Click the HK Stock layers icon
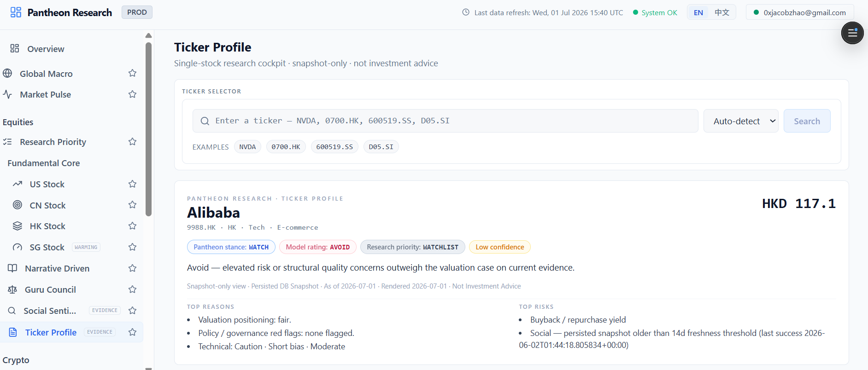 (18, 226)
